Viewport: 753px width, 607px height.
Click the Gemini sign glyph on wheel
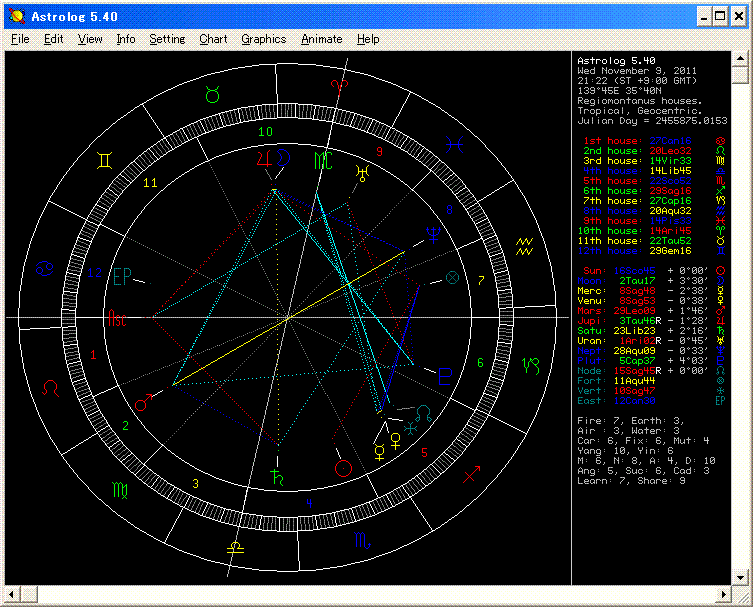click(x=104, y=160)
